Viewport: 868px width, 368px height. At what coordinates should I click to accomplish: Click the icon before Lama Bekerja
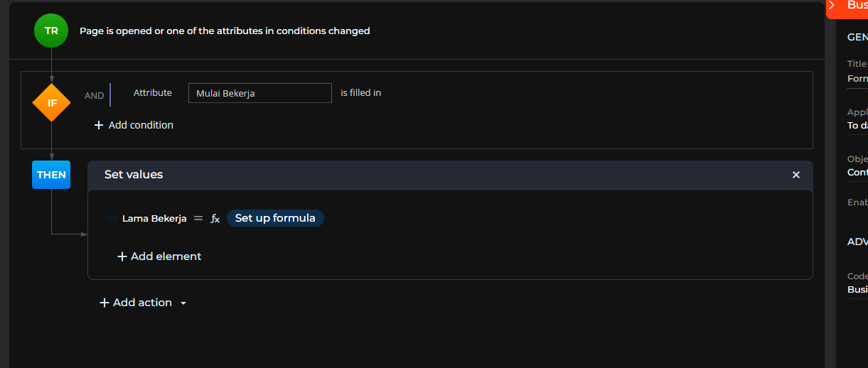[x=111, y=218]
